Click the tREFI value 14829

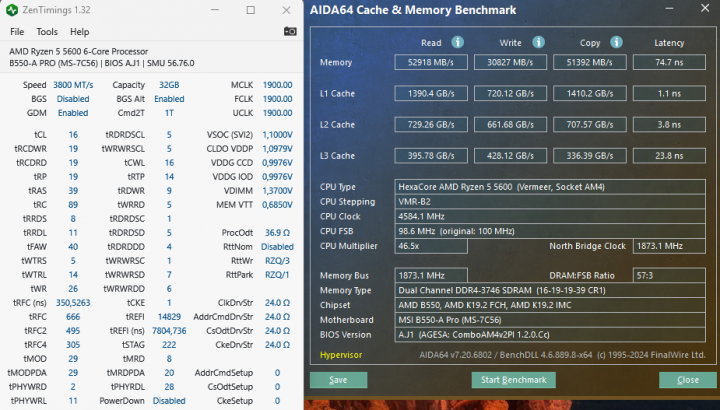[x=169, y=317]
